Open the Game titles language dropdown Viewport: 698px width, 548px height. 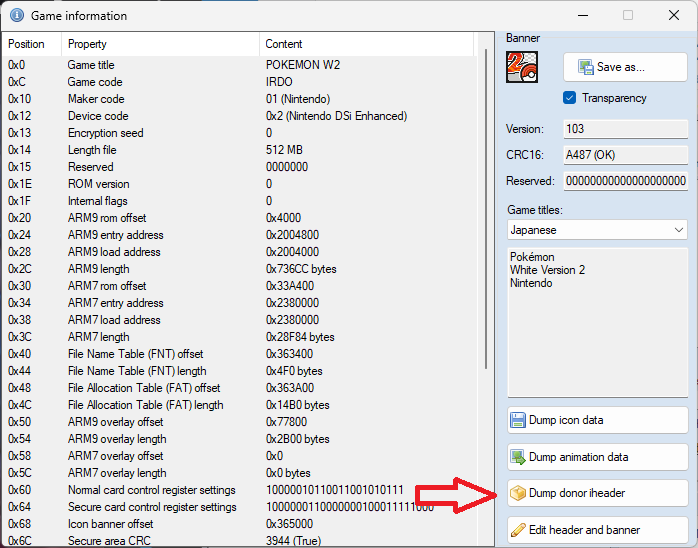[597, 230]
